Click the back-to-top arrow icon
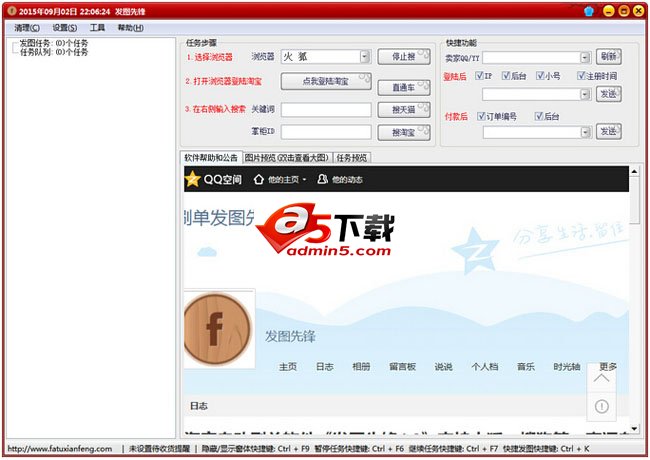Image resolution: width=650 pixels, height=460 pixels. click(x=601, y=378)
